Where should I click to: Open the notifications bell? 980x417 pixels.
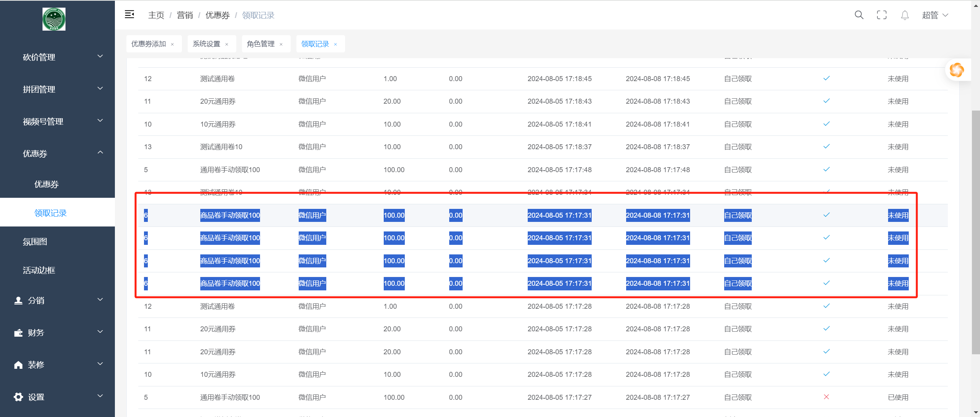tap(905, 15)
